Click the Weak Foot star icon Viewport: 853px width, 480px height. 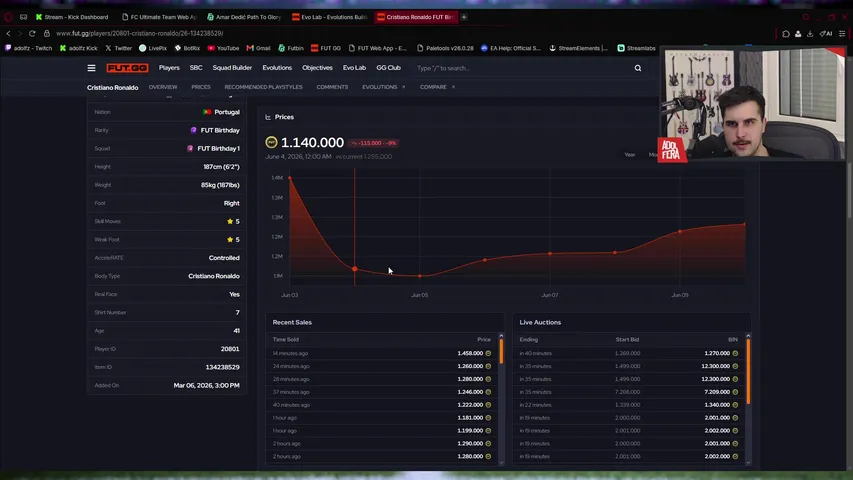230,239
